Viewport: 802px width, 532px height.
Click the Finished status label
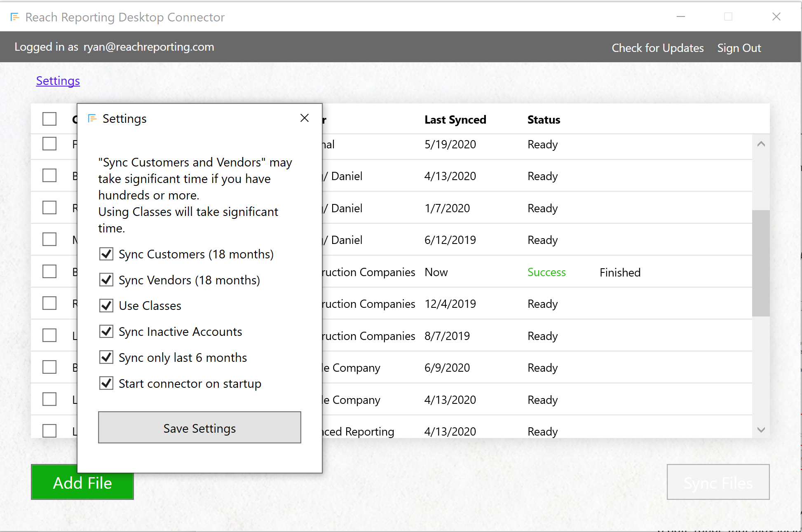(620, 273)
